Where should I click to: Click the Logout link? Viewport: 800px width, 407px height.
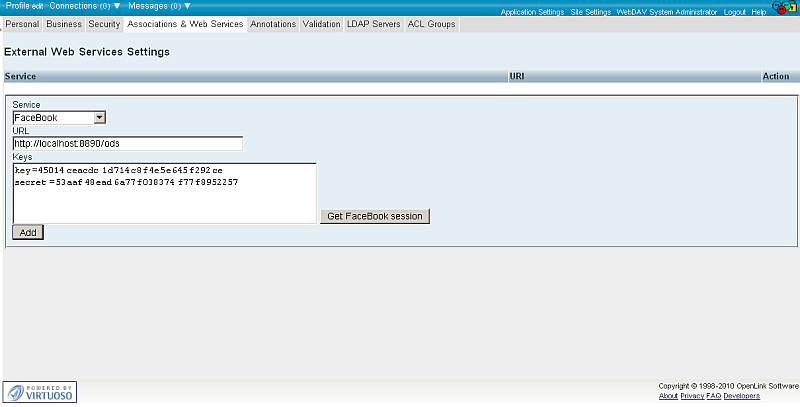coord(734,12)
